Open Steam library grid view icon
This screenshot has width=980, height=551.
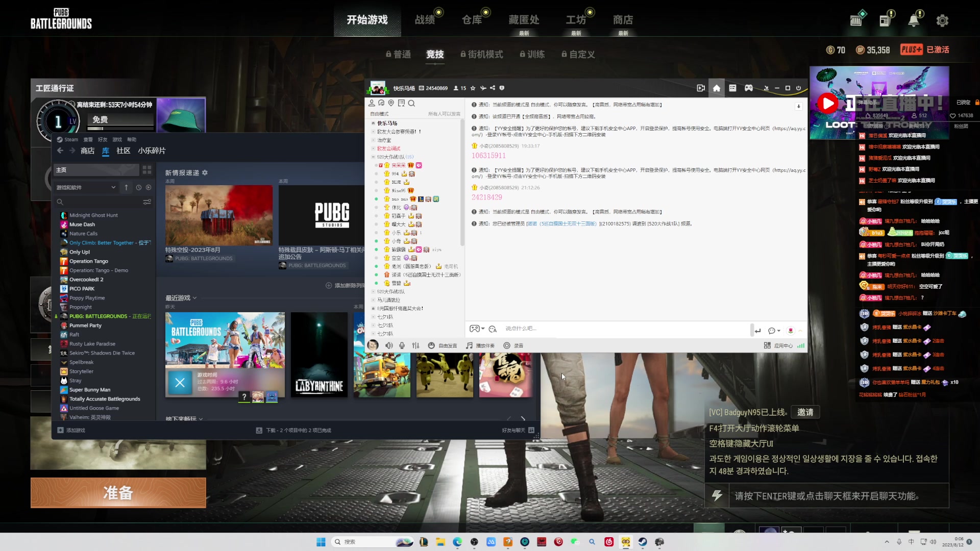(147, 169)
